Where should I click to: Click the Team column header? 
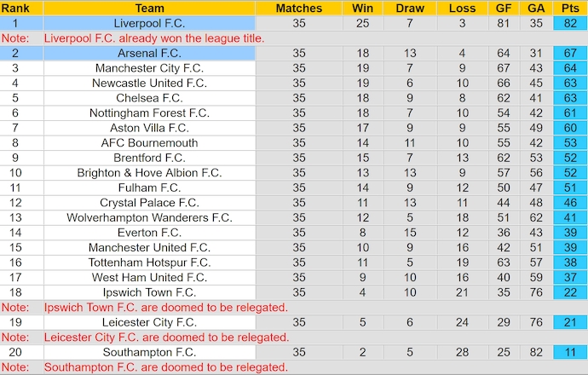[x=149, y=8]
